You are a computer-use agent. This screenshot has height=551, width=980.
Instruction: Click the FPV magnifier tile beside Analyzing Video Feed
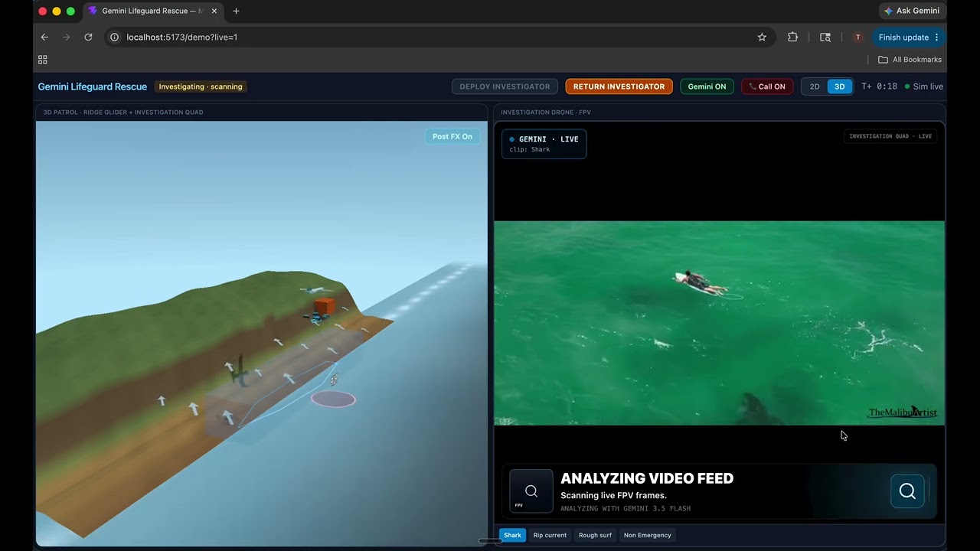[x=531, y=491]
